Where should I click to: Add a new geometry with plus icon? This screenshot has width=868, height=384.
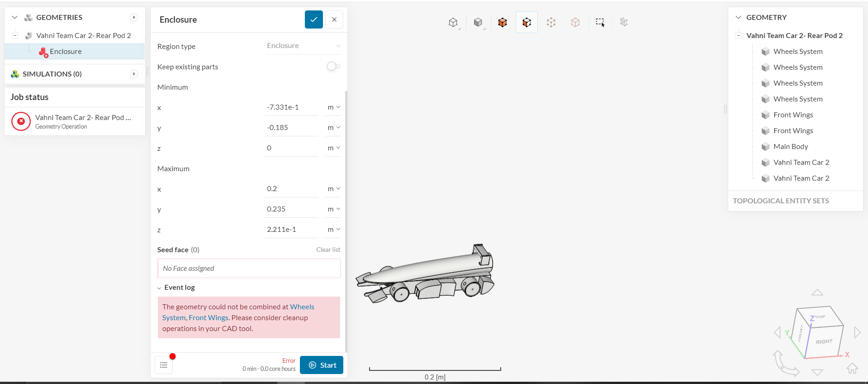[x=134, y=17]
